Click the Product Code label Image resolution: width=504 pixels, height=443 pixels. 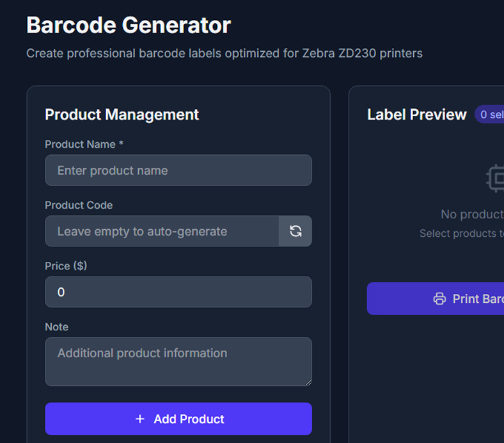click(79, 205)
